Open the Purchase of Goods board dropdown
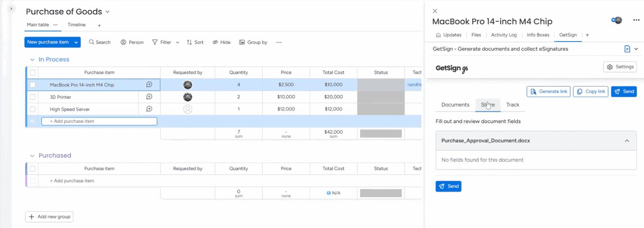644x228 pixels. point(107,12)
